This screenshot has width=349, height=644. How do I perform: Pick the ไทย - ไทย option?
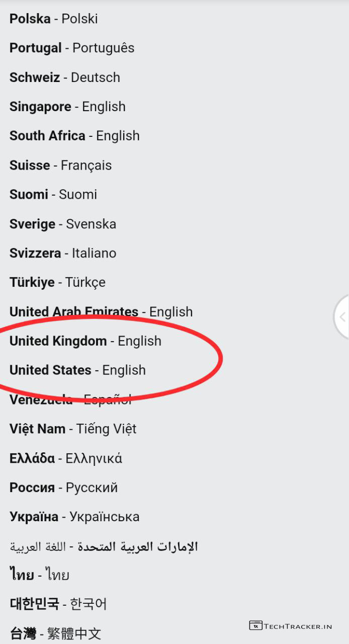tap(39, 575)
